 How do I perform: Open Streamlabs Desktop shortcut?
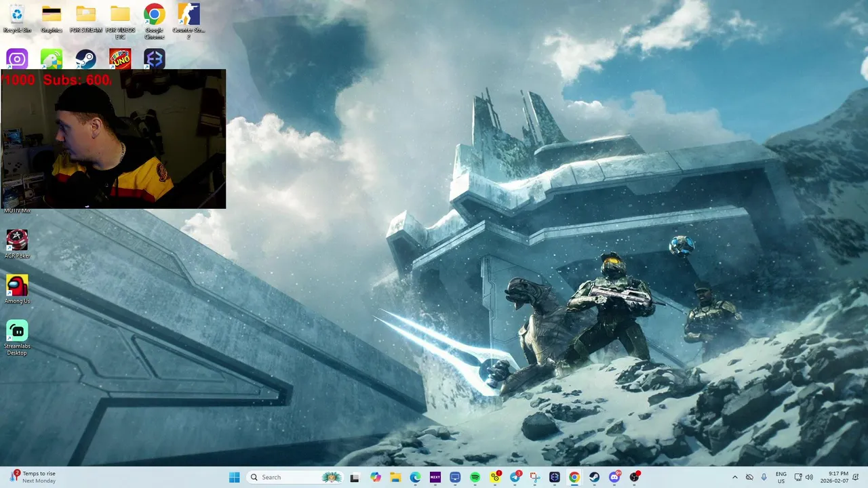pyautogui.click(x=17, y=338)
